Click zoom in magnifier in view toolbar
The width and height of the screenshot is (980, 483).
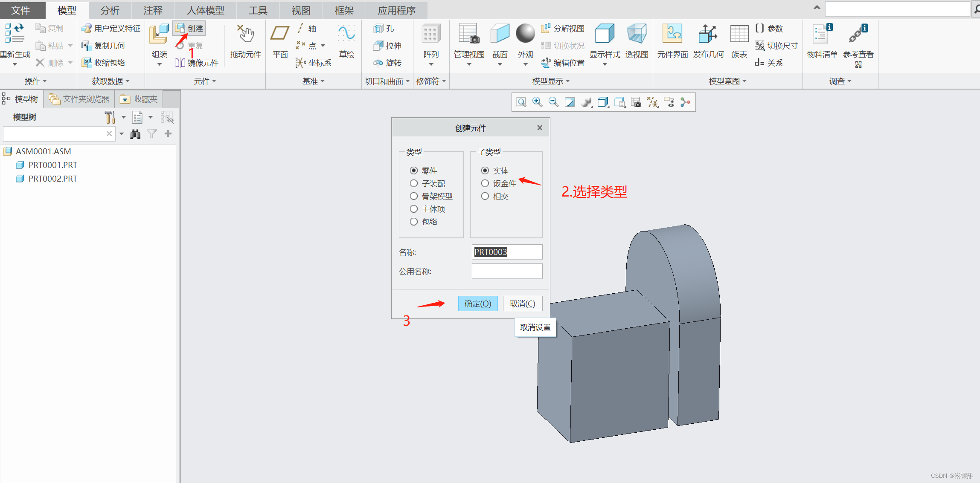point(537,102)
